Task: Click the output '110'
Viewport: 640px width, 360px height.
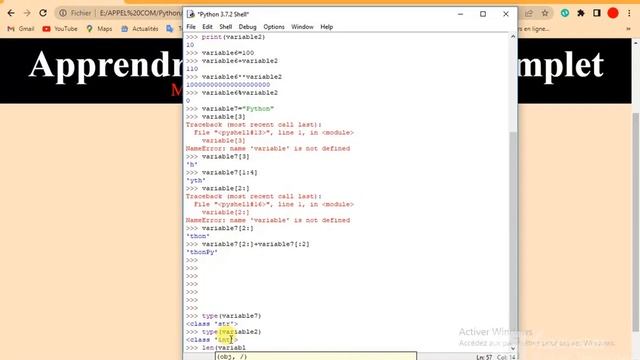Action: coord(192,69)
